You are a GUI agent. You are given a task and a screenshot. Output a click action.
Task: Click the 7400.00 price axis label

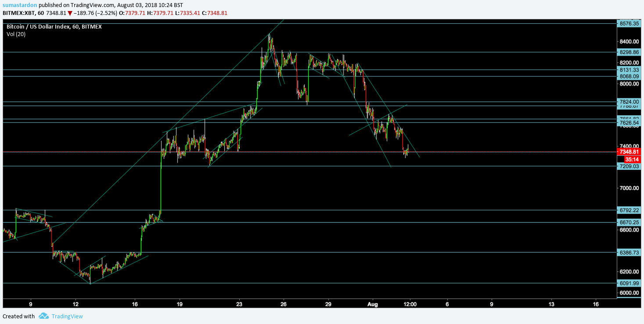[629, 146]
